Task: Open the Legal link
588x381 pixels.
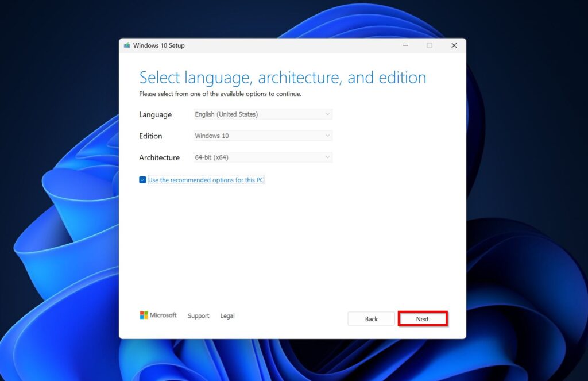Action: click(x=227, y=316)
